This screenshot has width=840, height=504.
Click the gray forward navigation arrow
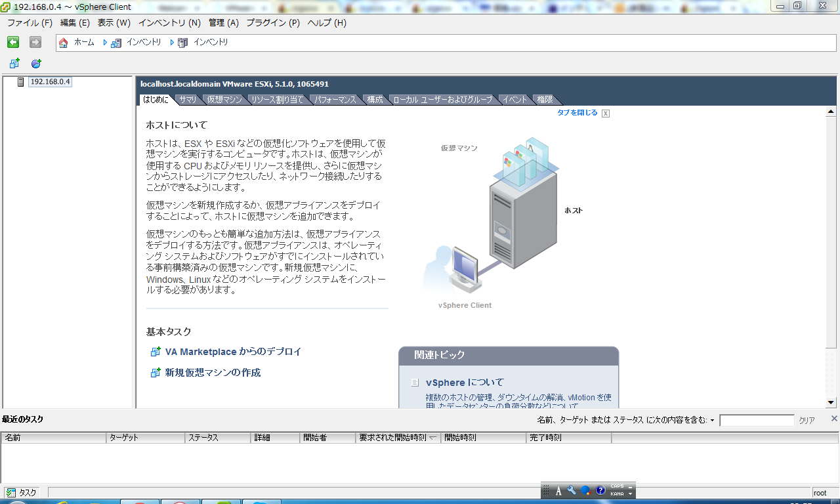tap(35, 42)
